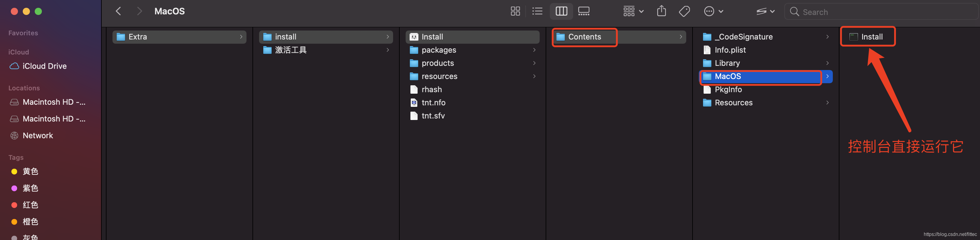Screen dimensions: 980x240
Task: Click the MacOS folder chevron
Action: pyautogui.click(x=827, y=76)
